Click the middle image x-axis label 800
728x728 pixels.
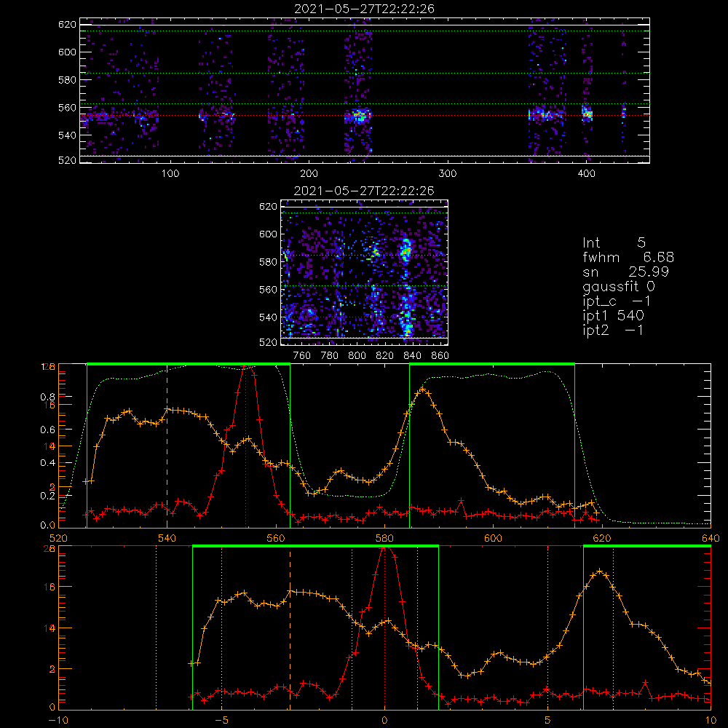[x=357, y=356]
